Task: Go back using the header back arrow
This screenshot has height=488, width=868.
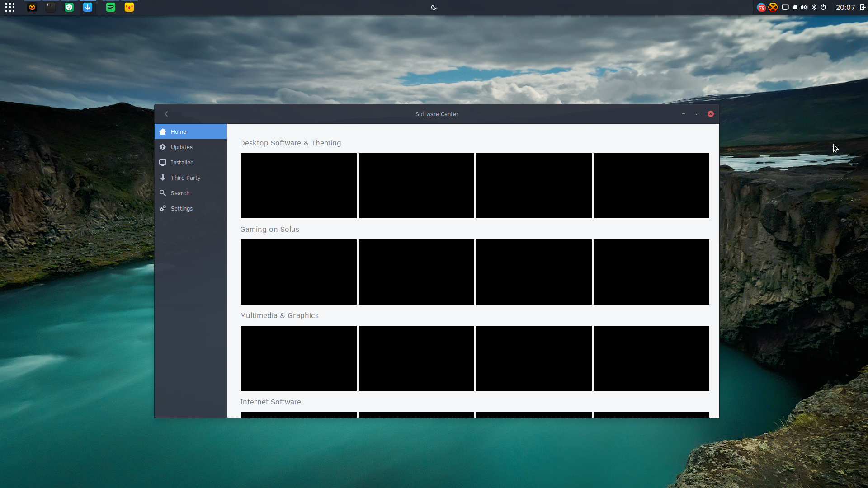Action: pyautogui.click(x=166, y=114)
